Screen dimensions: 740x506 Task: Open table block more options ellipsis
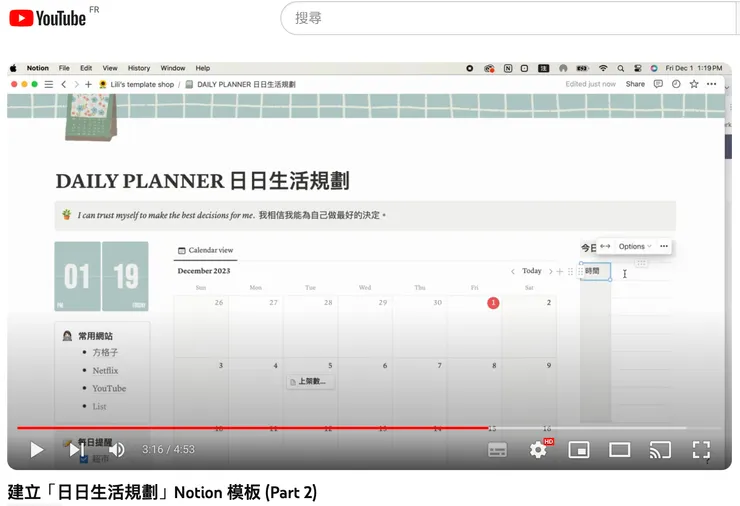click(x=664, y=246)
